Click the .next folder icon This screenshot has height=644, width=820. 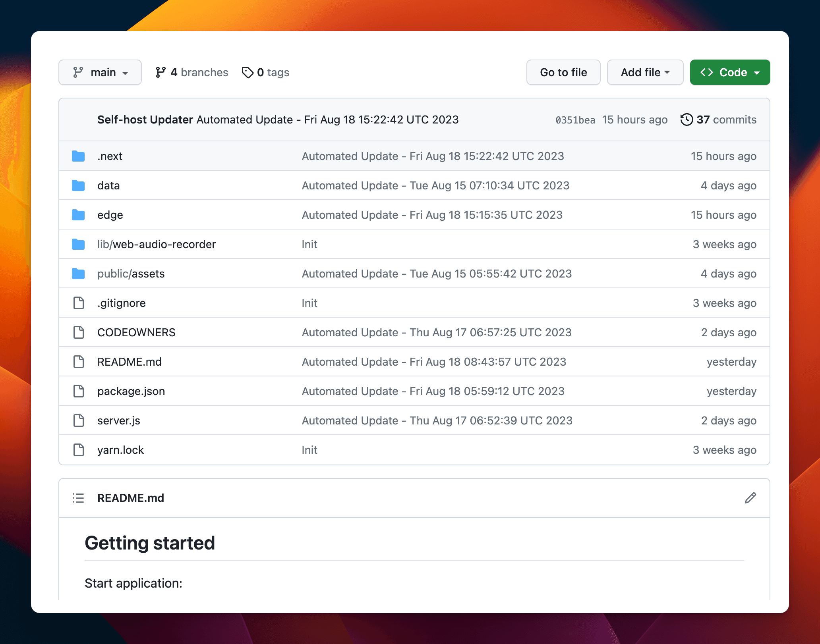point(78,156)
